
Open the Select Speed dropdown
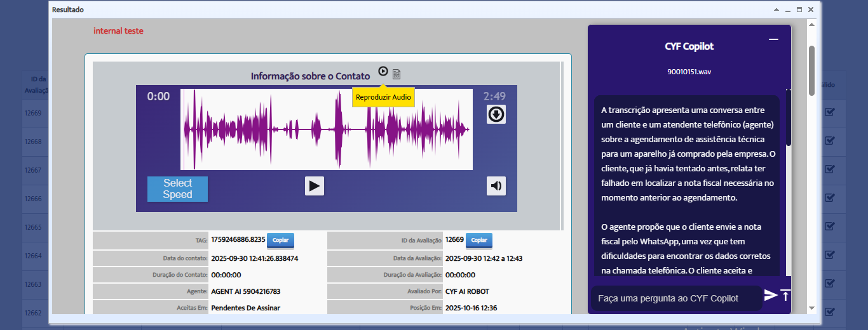[177, 189]
